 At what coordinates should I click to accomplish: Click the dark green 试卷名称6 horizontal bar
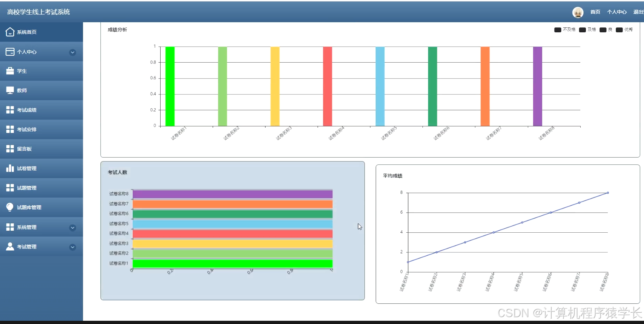coord(232,214)
